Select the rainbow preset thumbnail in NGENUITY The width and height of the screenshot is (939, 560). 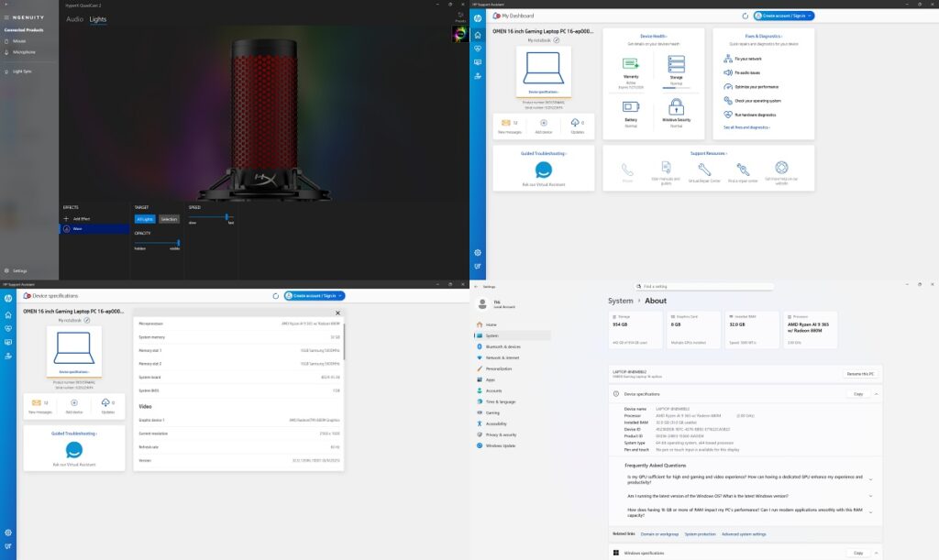460,34
